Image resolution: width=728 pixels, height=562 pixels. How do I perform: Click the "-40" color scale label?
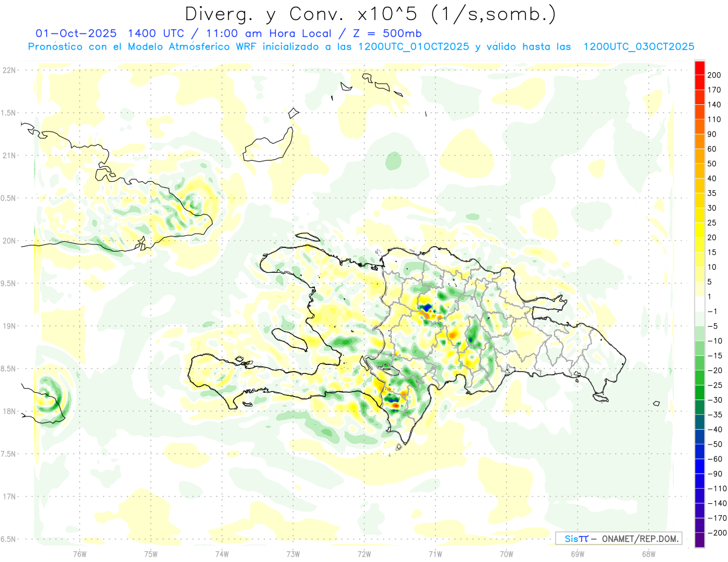tap(715, 429)
